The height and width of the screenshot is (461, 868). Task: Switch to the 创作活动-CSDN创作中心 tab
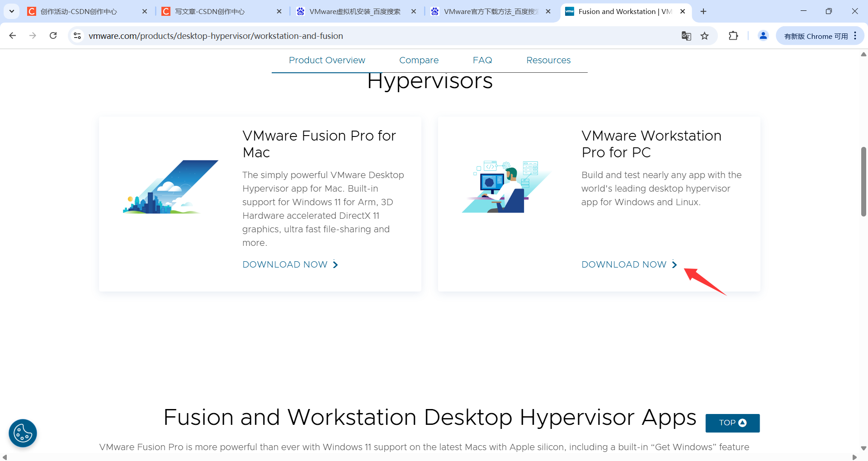point(78,11)
